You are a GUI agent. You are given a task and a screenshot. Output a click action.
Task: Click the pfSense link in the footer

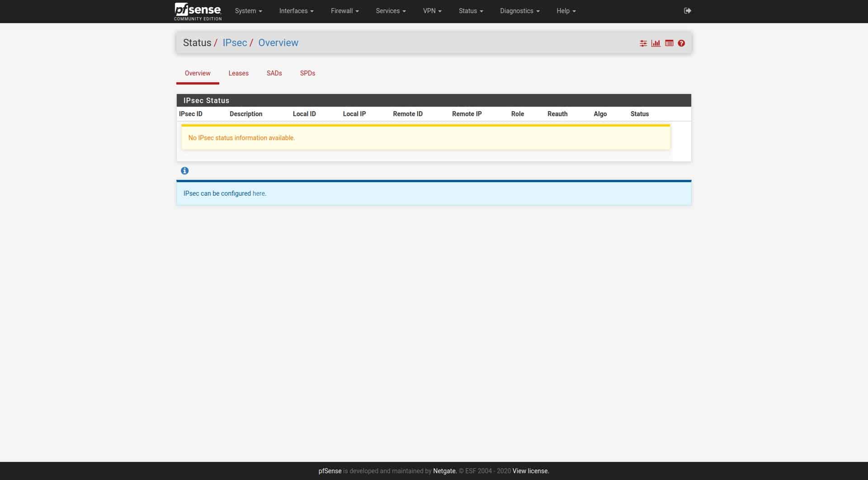pos(330,471)
